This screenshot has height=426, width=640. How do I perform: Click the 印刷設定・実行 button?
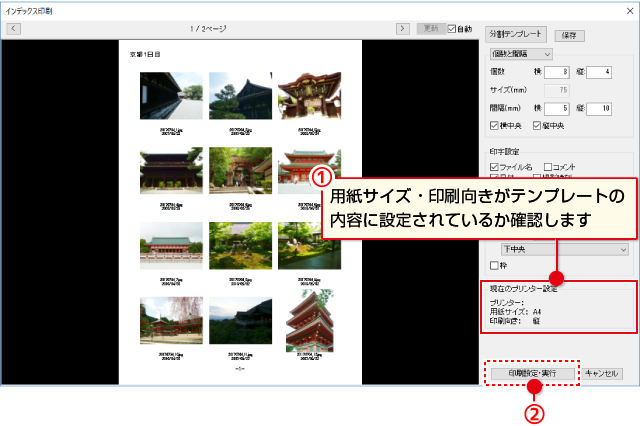pyautogui.click(x=531, y=373)
